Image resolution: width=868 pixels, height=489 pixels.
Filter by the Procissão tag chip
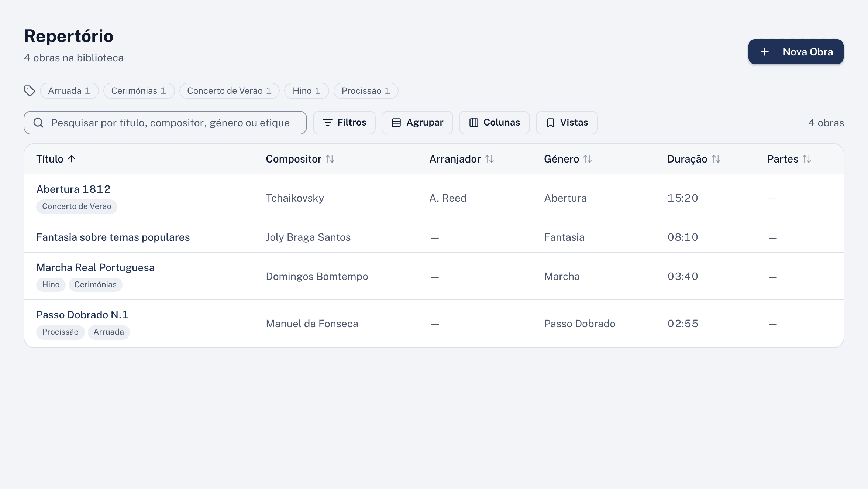pyautogui.click(x=366, y=91)
